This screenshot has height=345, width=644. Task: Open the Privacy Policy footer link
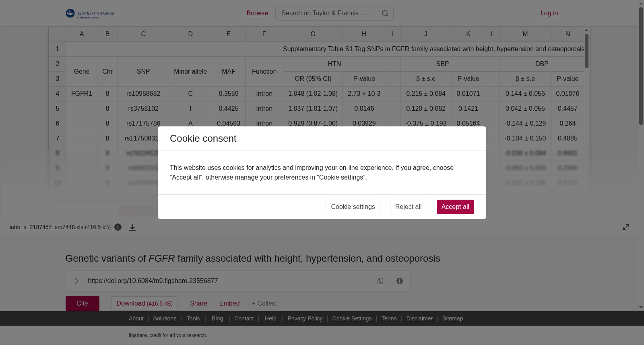[x=305, y=318]
